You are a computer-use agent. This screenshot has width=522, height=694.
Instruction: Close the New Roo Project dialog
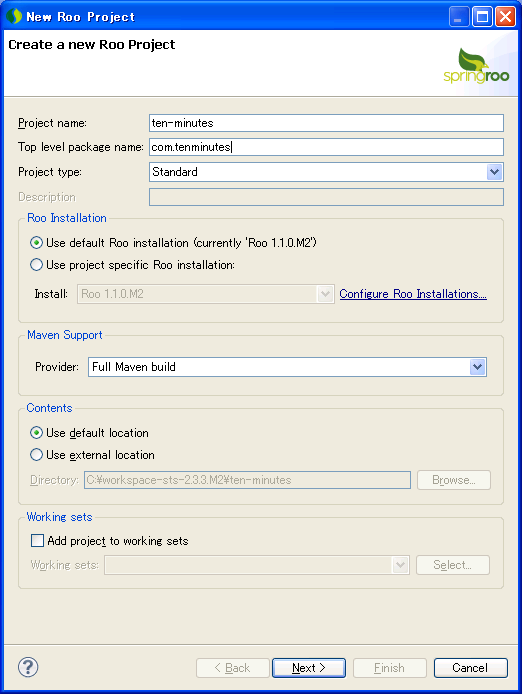(x=505, y=17)
